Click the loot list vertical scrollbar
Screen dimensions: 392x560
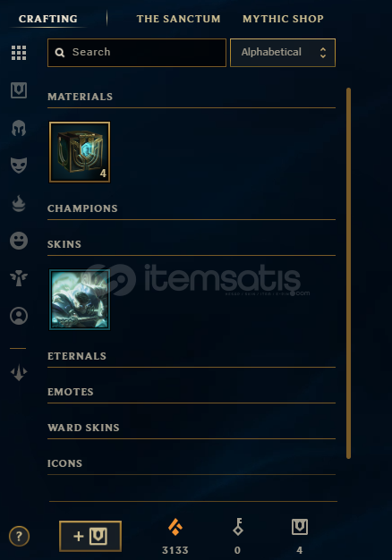point(348,273)
